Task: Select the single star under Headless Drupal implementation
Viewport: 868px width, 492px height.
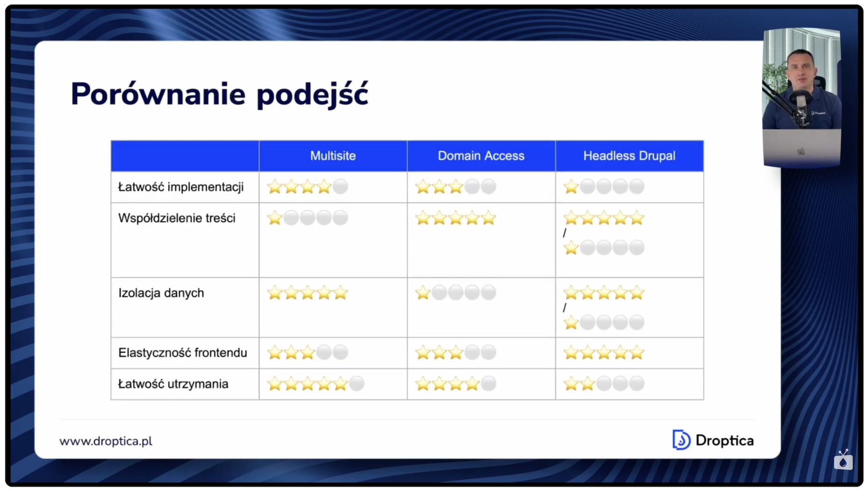Action: [571, 187]
